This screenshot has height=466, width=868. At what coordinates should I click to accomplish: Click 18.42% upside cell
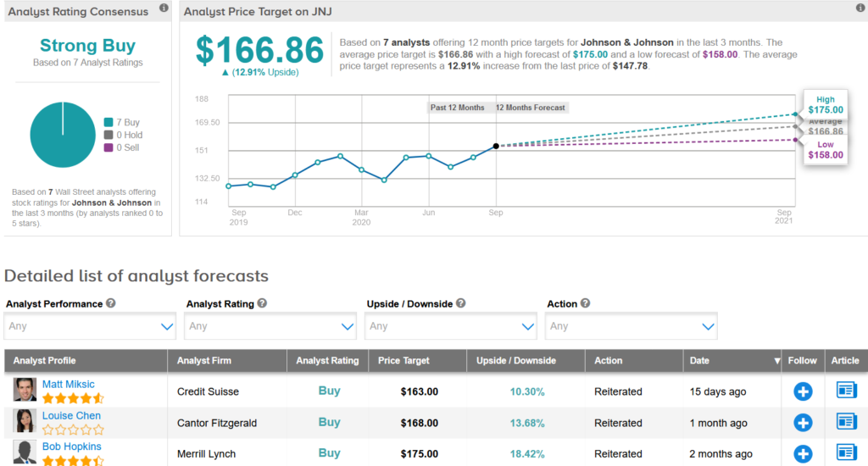pos(527,454)
